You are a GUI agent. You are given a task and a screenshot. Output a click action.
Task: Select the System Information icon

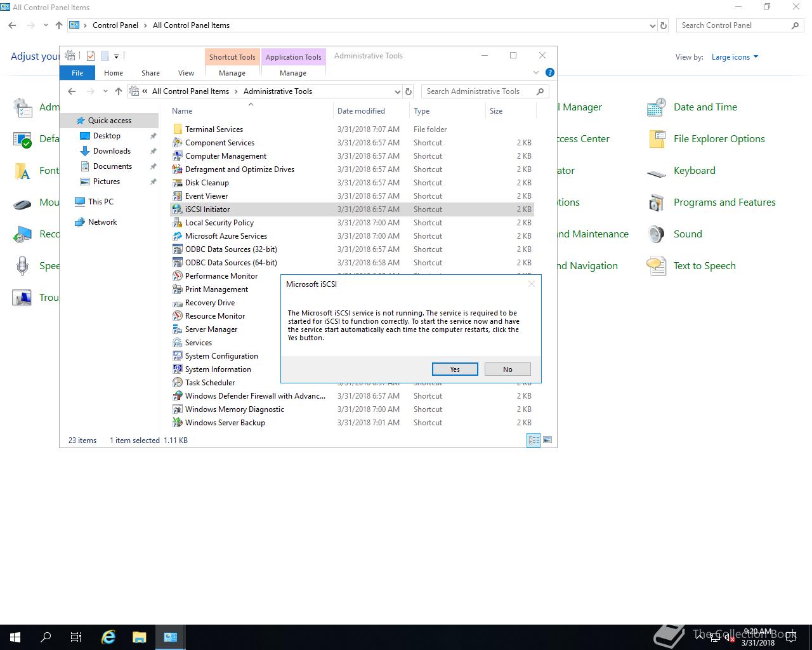point(178,369)
